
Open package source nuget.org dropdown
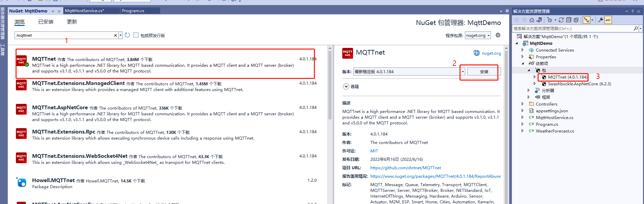click(478, 35)
